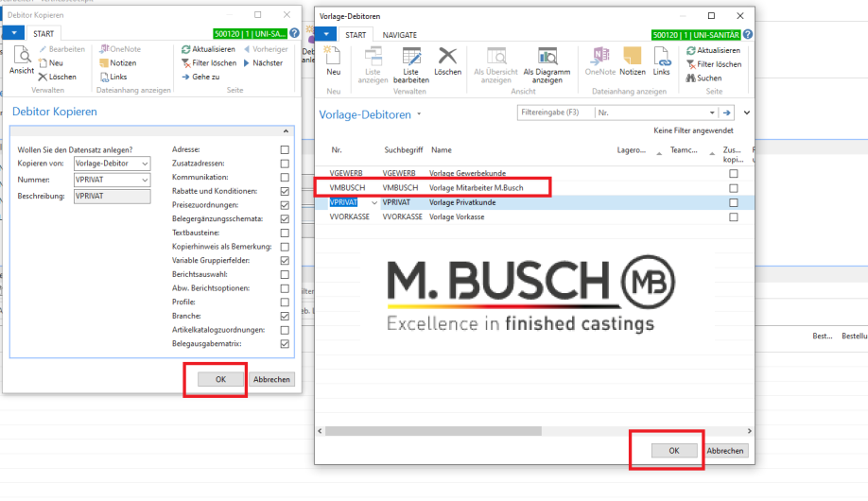The width and height of the screenshot is (868, 501).
Task: Switch to NAVIGATE tab
Action: click(x=400, y=35)
